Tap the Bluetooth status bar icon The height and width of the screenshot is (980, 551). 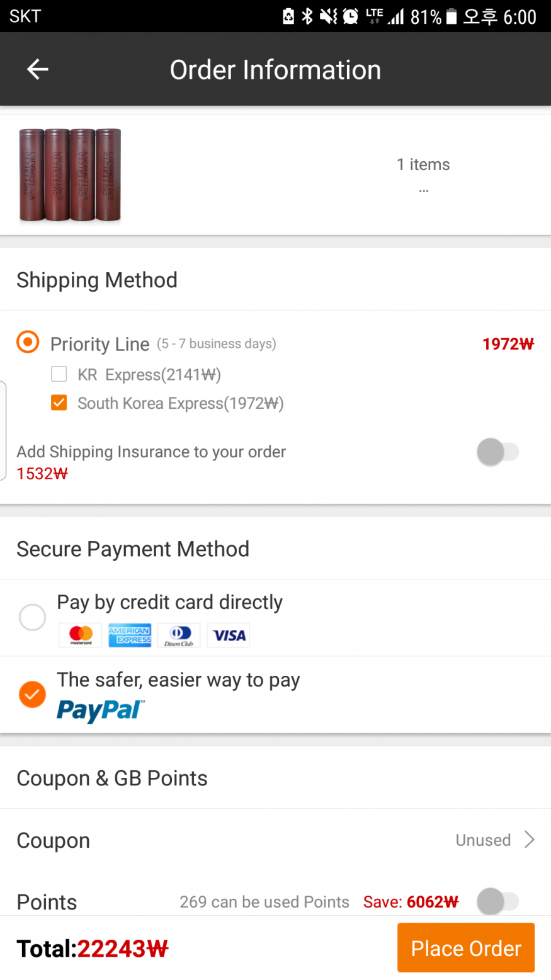307,16
